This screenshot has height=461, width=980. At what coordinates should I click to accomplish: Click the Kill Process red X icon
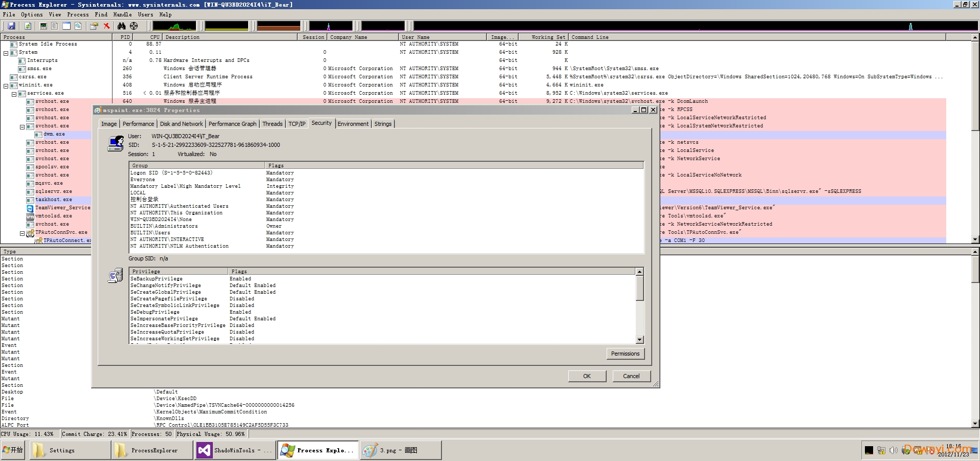coord(106,26)
